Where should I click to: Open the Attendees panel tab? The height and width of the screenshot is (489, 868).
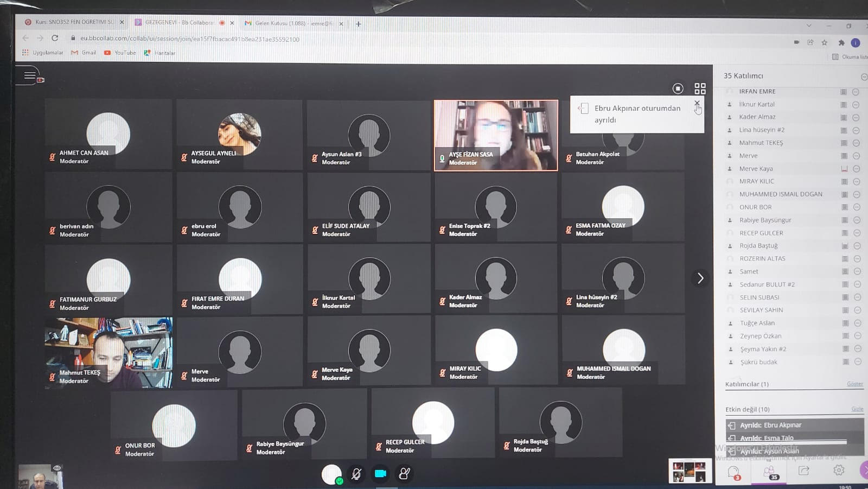[769, 472]
